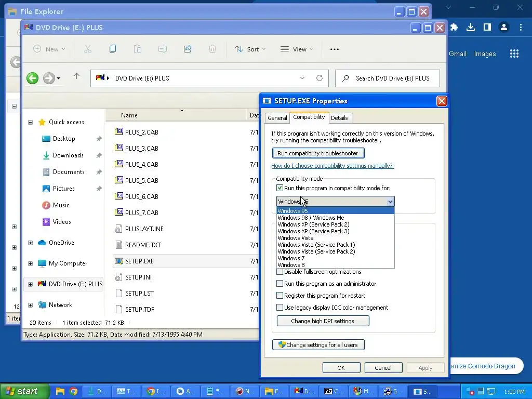532x399 pixels.
Task: Click the search magnifier icon
Action: tap(345, 78)
